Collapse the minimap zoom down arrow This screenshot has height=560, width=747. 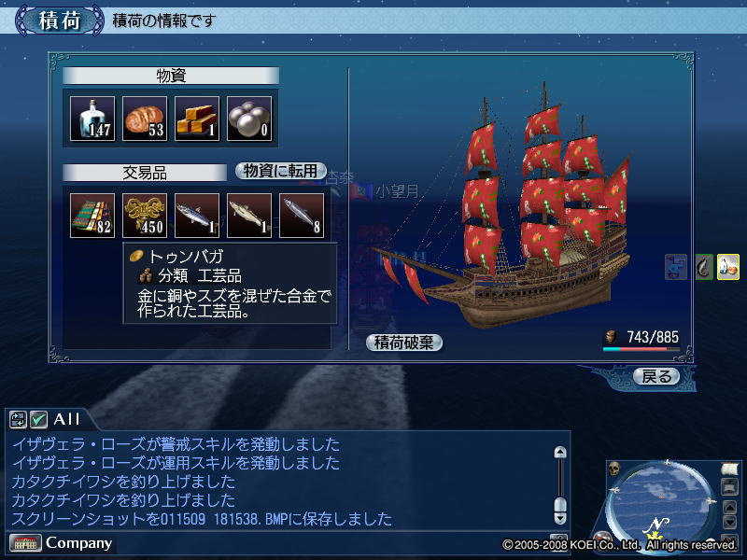730,523
